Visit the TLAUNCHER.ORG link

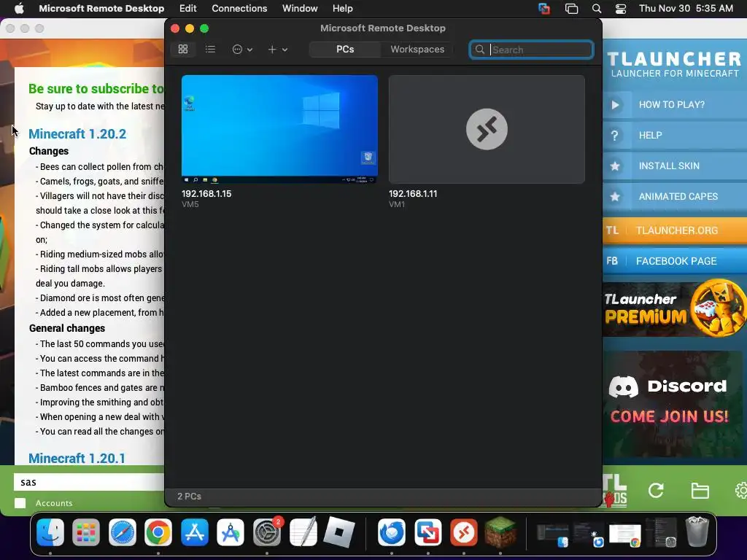(675, 230)
